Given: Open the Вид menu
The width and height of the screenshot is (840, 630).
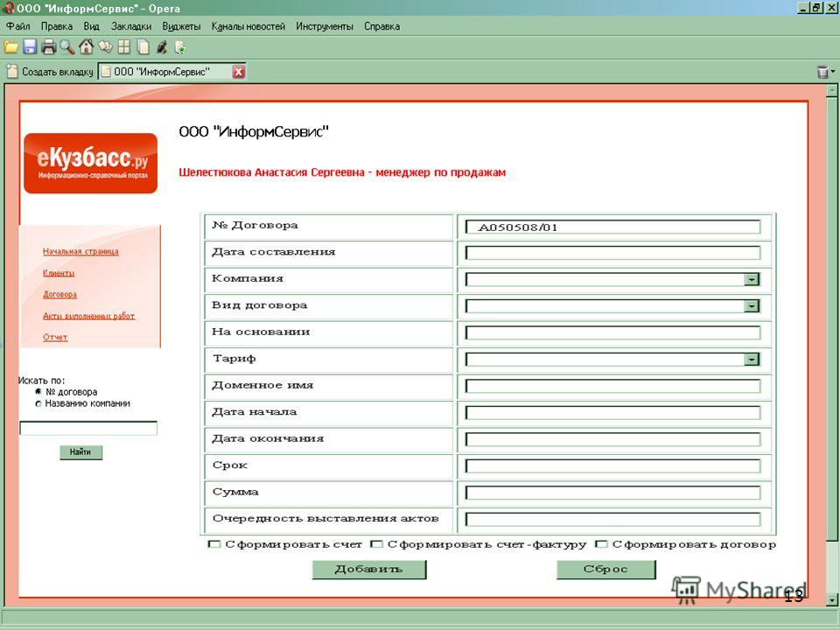Looking at the screenshot, I should [x=92, y=26].
